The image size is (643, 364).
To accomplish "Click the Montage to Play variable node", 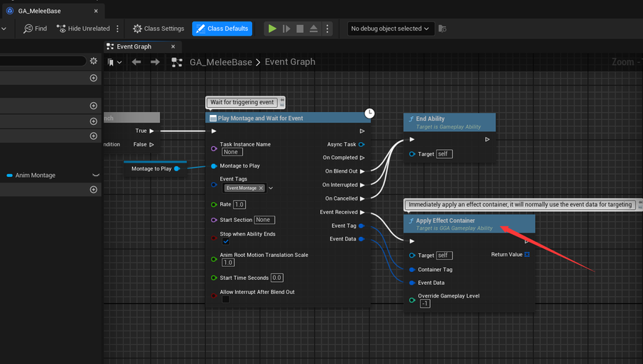I will pyautogui.click(x=155, y=168).
